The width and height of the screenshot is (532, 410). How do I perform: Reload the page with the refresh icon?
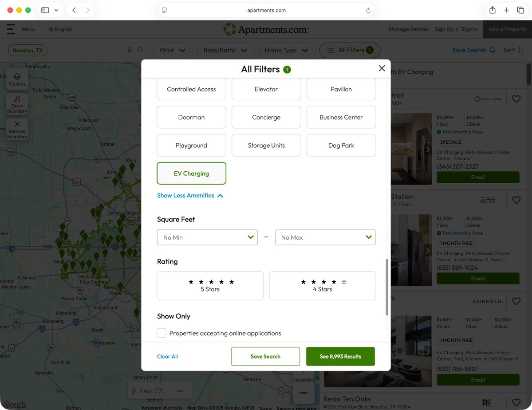tap(368, 10)
